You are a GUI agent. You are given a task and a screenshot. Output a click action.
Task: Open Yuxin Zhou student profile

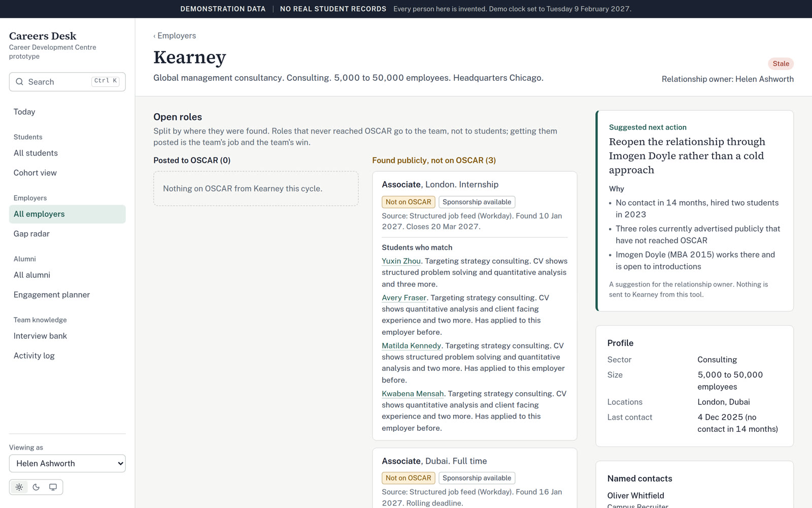pos(401,261)
